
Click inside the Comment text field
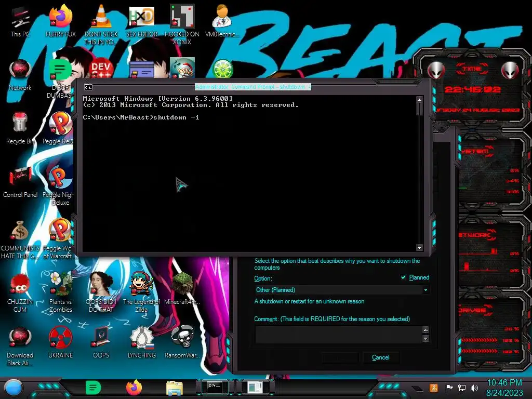pyautogui.click(x=338, y=334)
